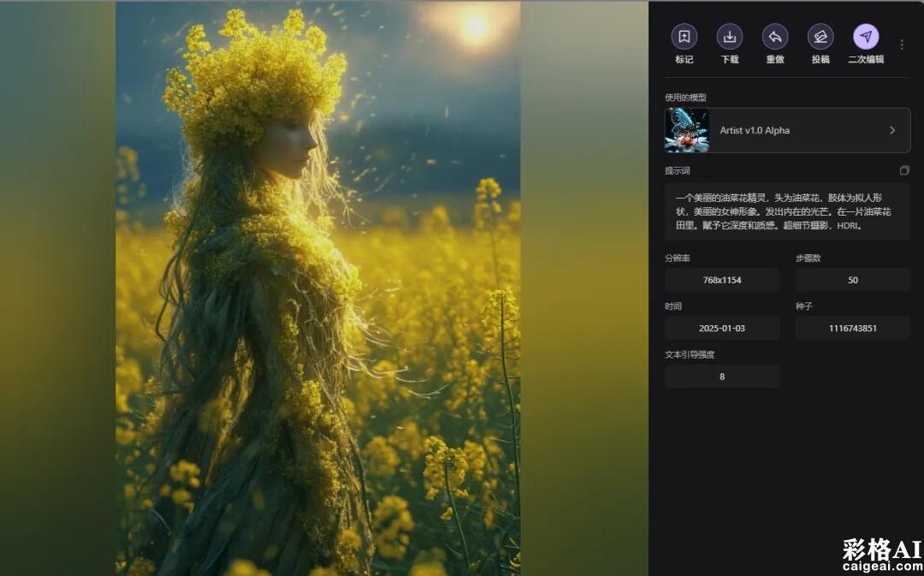Click the 使用的模型 section heading
924x576 pixels.
click(685, 98)
